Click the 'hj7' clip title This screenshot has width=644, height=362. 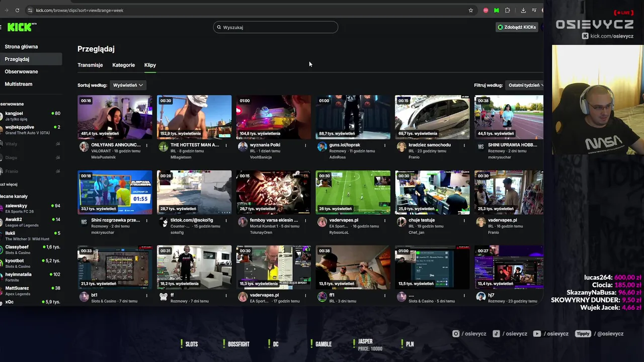click(x=491, y=295)
